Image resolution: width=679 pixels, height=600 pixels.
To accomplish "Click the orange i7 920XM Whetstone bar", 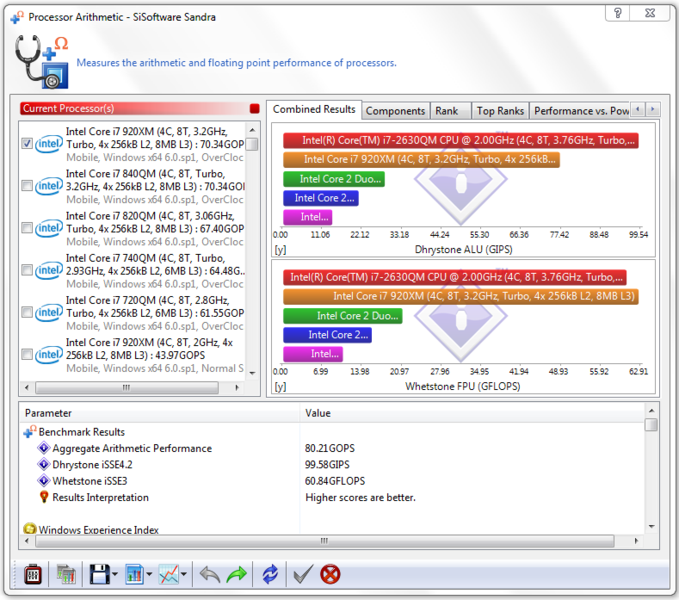I will (461, 297).
